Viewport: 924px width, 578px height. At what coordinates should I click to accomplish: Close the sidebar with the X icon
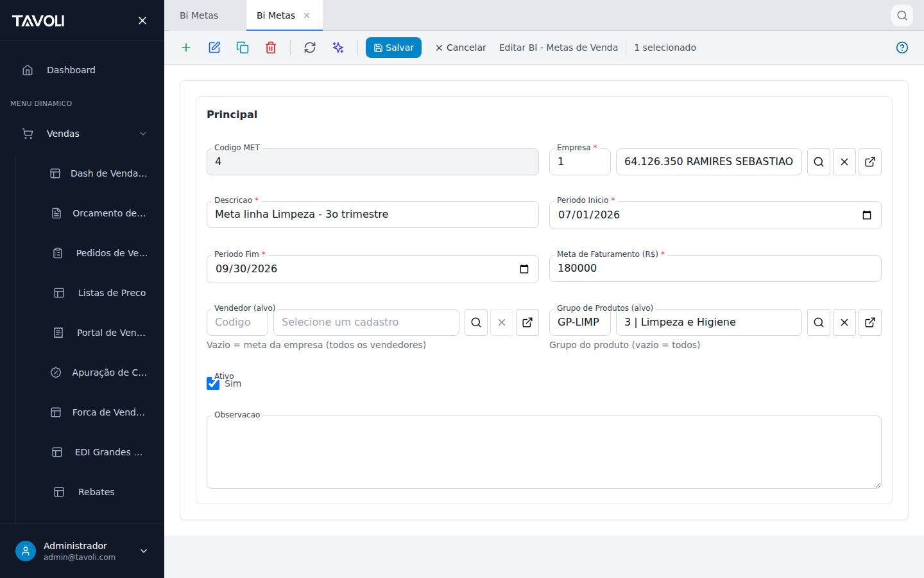[x=142, y=21]
